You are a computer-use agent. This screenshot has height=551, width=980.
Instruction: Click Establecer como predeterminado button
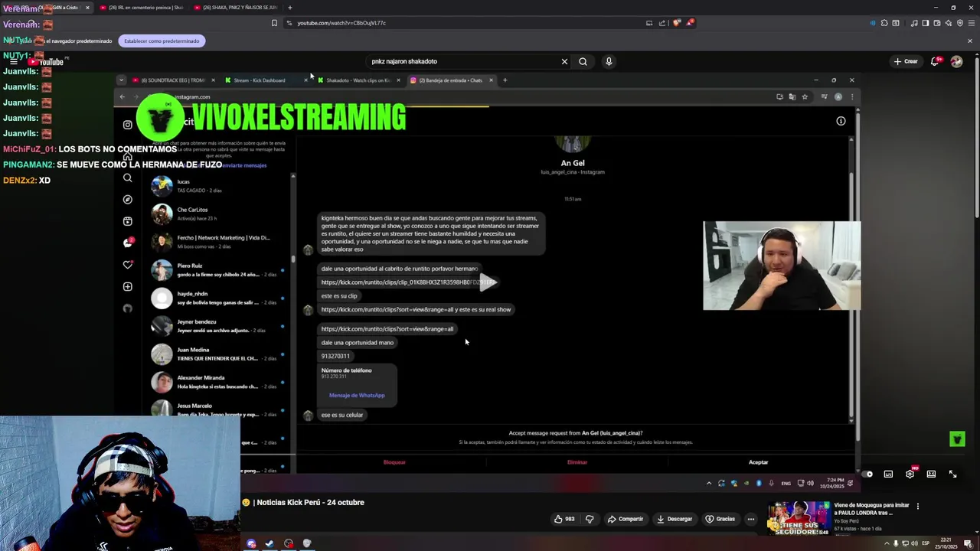click(x=162, y=41)
